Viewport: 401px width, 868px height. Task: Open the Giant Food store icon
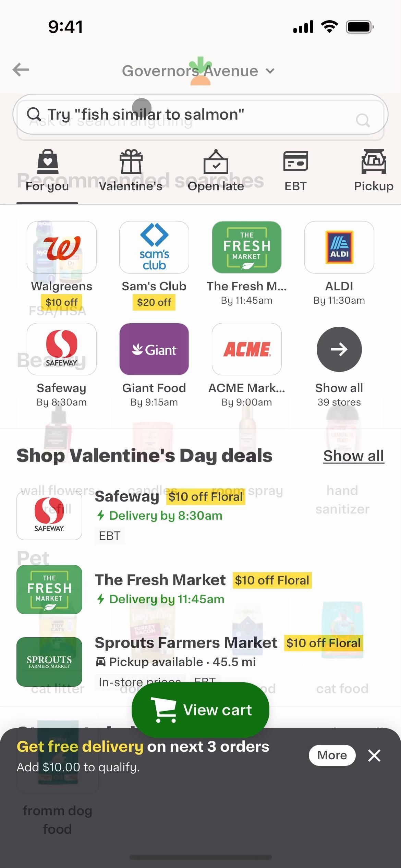(154, 349)
